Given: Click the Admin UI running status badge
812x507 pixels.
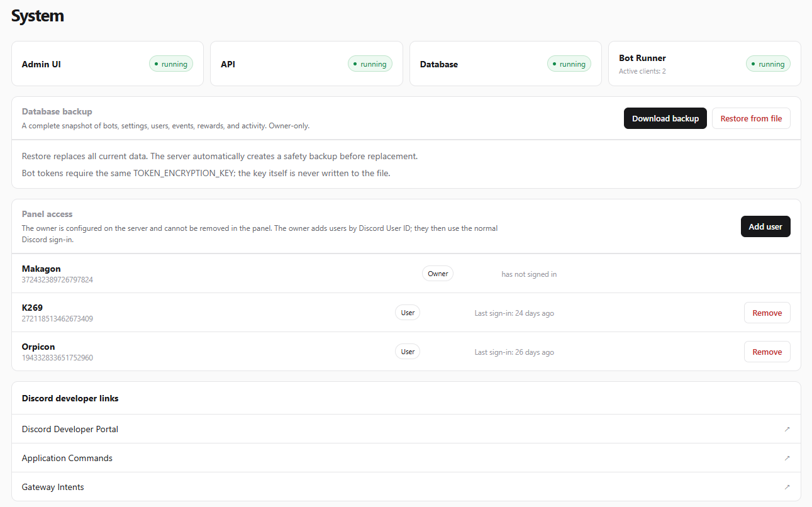Looking at the screenshot, I should (171, 64).
